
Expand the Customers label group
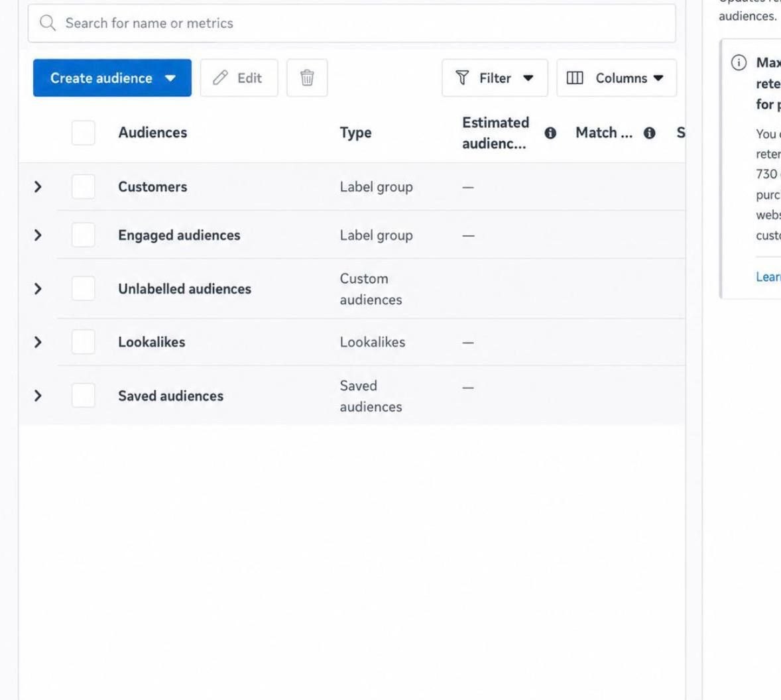(x=38, y=187)
